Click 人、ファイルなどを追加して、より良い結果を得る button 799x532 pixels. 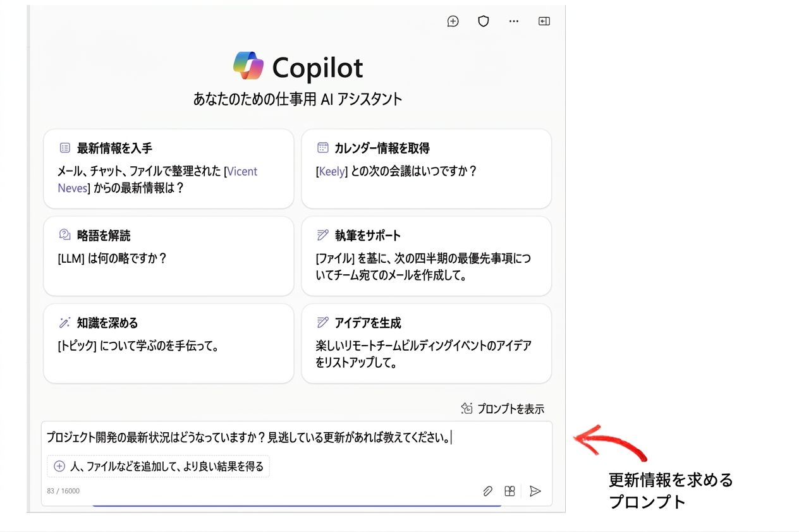click(159, 466)
